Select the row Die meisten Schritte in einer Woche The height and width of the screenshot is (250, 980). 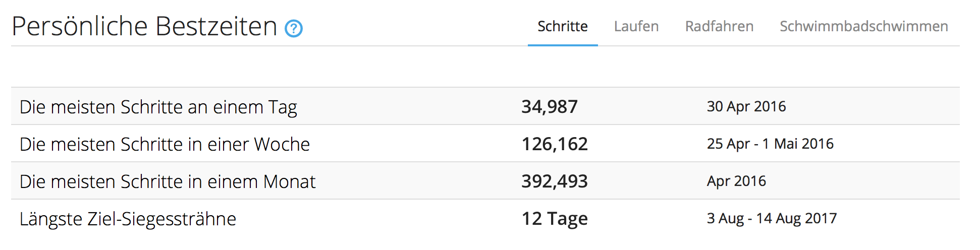pos(485,143)
